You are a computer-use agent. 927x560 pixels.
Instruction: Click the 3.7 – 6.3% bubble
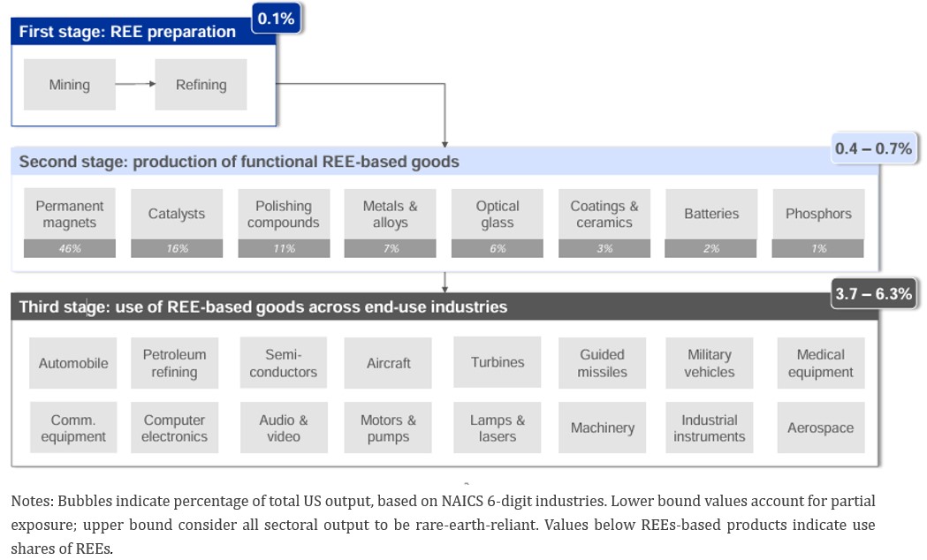click(x=874, y=293)
